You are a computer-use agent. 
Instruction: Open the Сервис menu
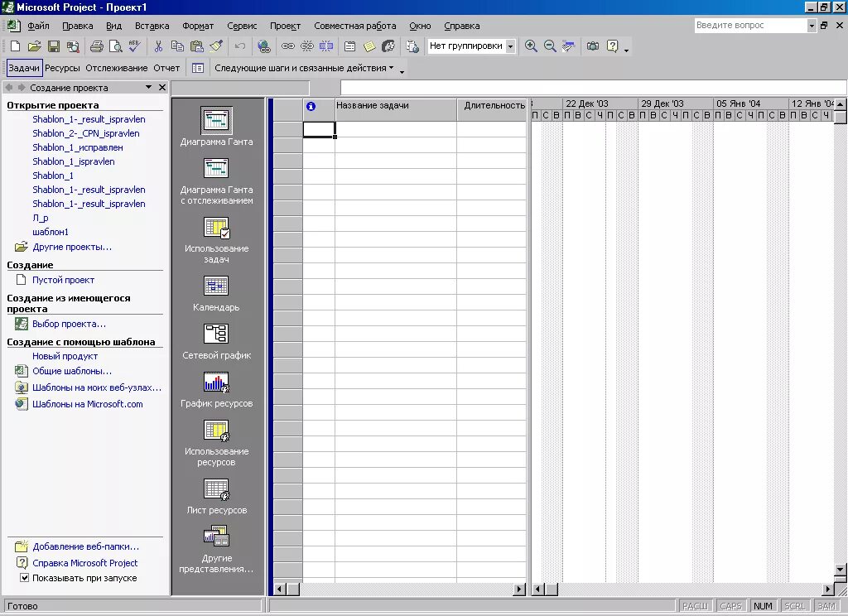coord(242,26)
